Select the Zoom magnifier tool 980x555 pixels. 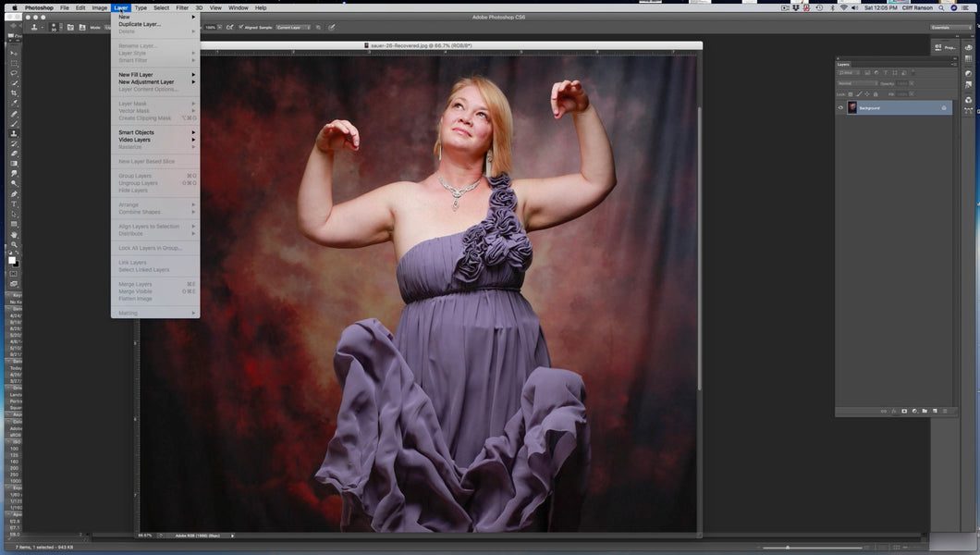[14, 244]
